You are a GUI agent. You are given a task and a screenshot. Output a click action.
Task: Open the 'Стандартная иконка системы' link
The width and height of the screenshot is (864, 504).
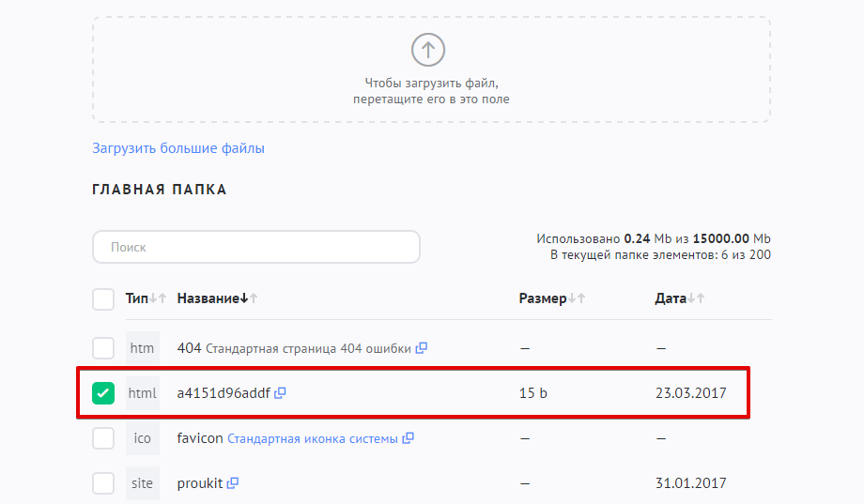click(x=313, y=438)
